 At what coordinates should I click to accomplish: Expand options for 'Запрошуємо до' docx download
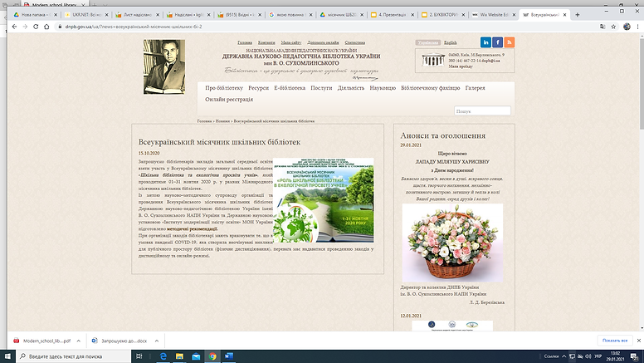(157, 341)
